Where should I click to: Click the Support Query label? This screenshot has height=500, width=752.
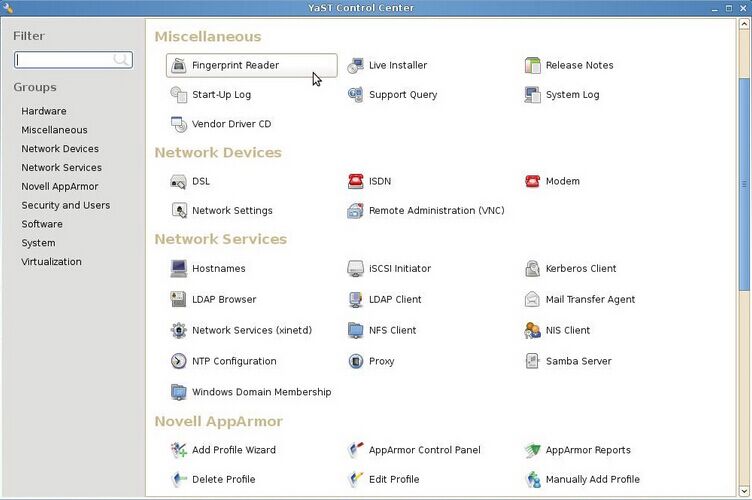[403, 95]
